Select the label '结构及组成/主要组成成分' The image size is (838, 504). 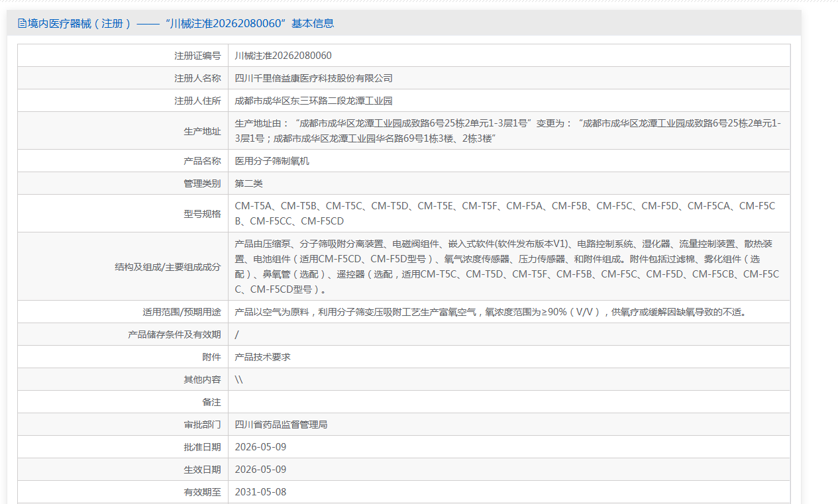point(168,267)
